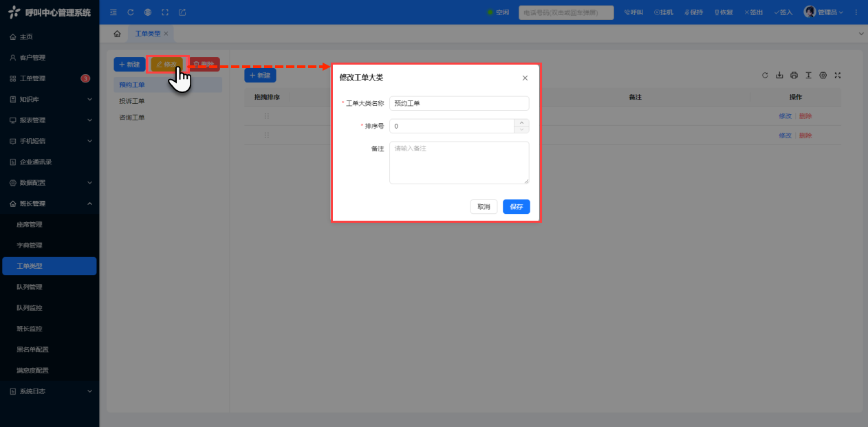The image size is (868, 427).
Task: Collapse sidebar using the menu fold icon
Action: [113, 12]
